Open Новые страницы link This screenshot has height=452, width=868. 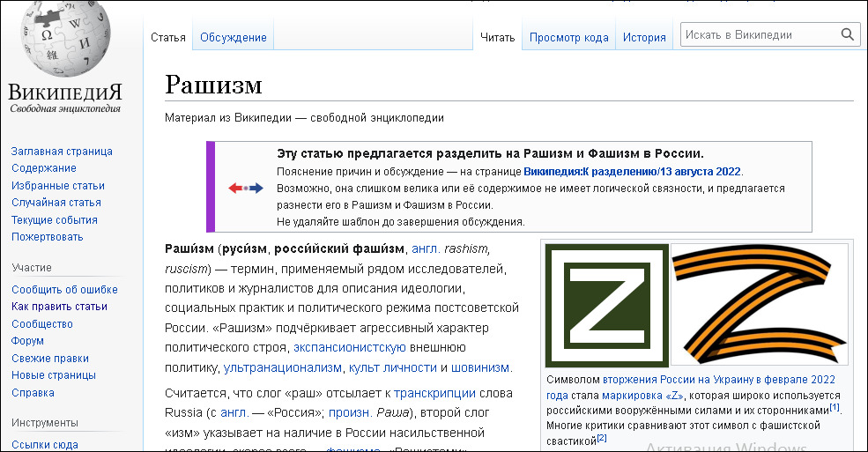coord(53,375)
